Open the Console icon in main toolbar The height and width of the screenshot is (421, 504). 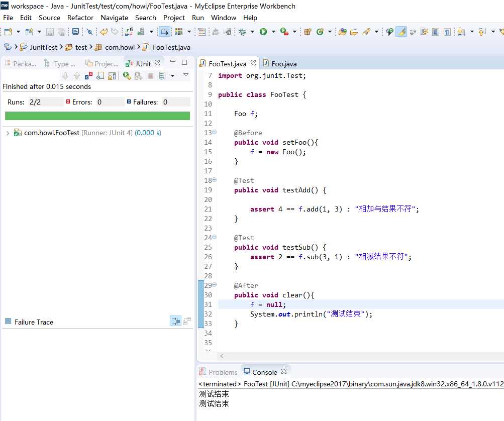75,32
